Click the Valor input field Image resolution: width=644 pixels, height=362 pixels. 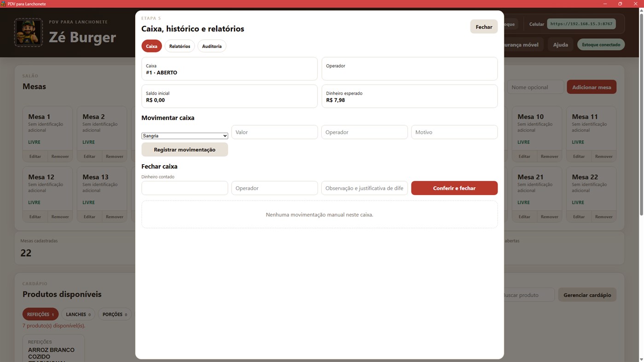[x=274, y=132]
